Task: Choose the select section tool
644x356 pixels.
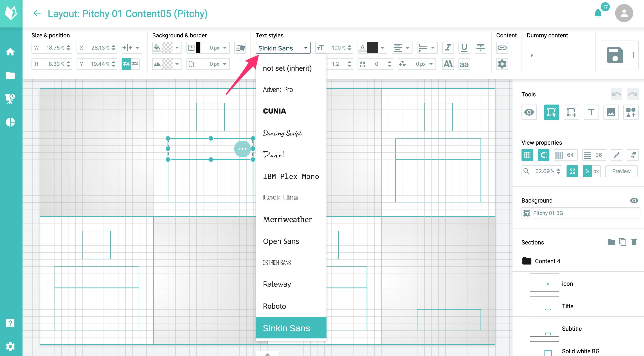Action: [x=551, y=112]
